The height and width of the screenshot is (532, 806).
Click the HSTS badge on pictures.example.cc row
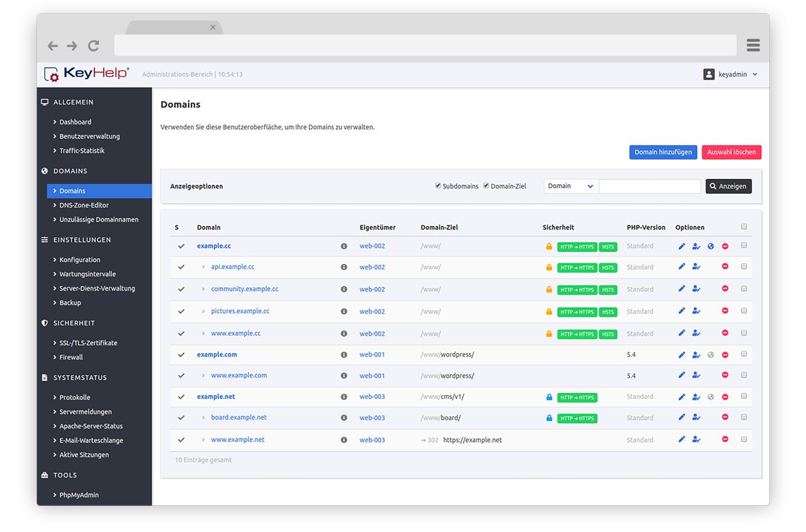point(608,311)
